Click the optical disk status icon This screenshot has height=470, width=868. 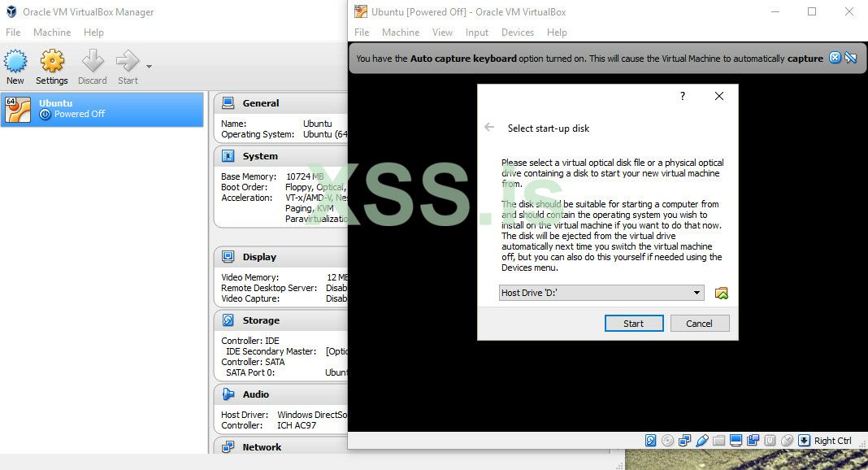coord(667,441)
